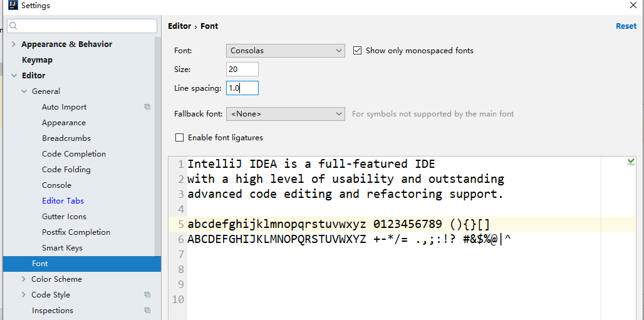This screenshot has width=644, height=320.
Task: Enable font ligatures checkbox
Action: point(180,138)
